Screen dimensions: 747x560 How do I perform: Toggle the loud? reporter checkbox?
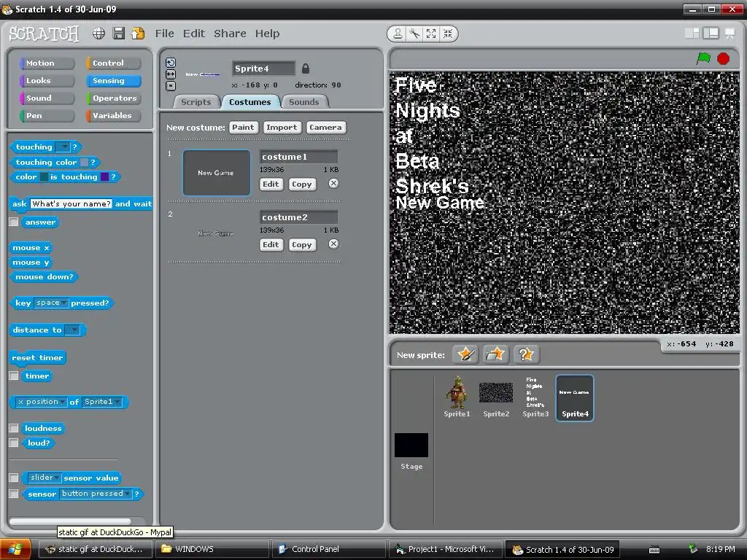(14, 443)
